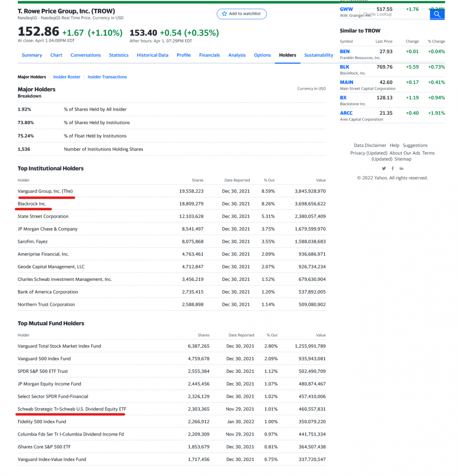Open the Data Disclaimer footer link
This screenshot has height=476, width=458.
(x=370, y=146)
